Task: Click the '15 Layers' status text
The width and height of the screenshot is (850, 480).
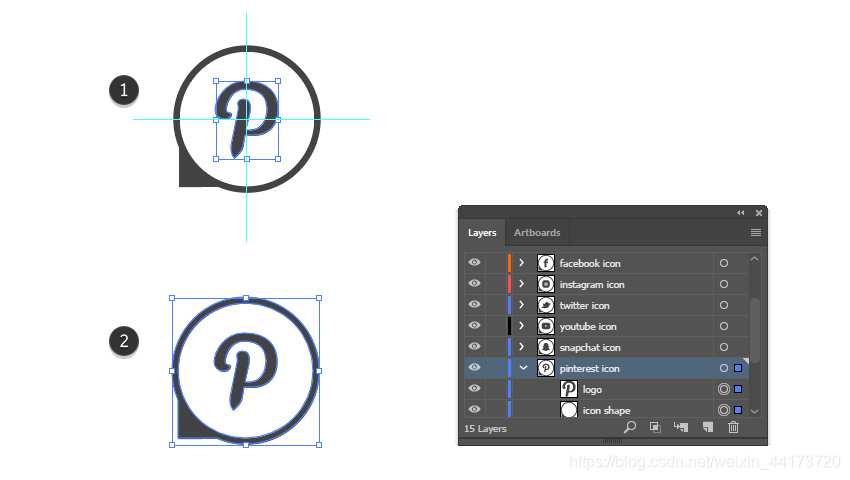Action: pos(485,428)
